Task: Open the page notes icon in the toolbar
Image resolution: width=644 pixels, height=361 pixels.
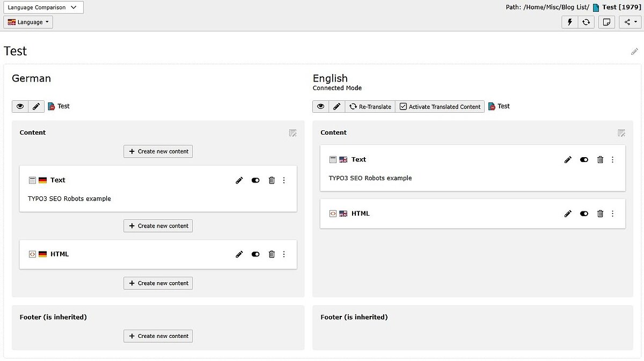Action: (x=606, y=22)
